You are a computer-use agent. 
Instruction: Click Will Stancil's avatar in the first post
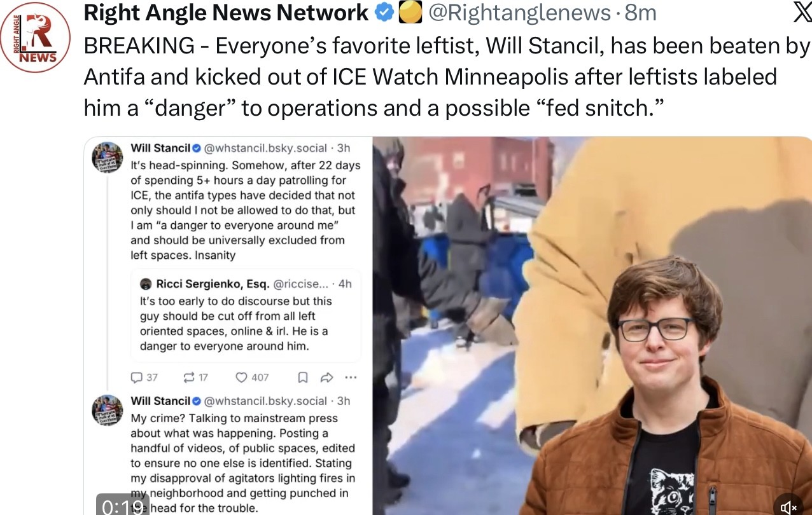tap(108, 157)
